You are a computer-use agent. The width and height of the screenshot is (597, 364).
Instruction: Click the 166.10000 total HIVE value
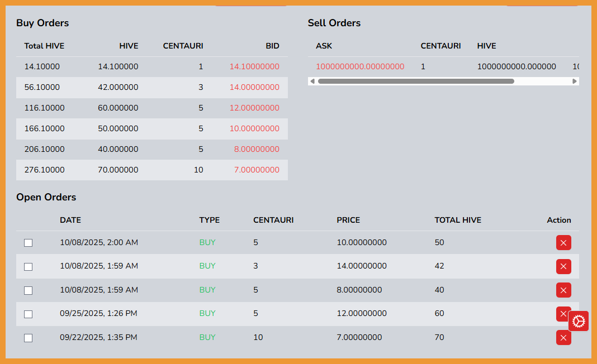pyautogui.click(x=45, y=128)
